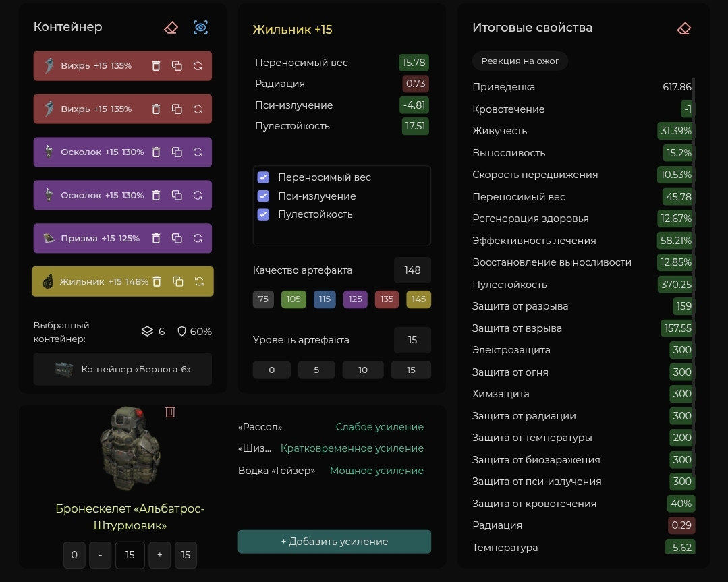Image resolution: width=728 pixels, height=582 pixels.
Task: Focus the Уровень артефакта field showing 15
Action: coord(412,340)
